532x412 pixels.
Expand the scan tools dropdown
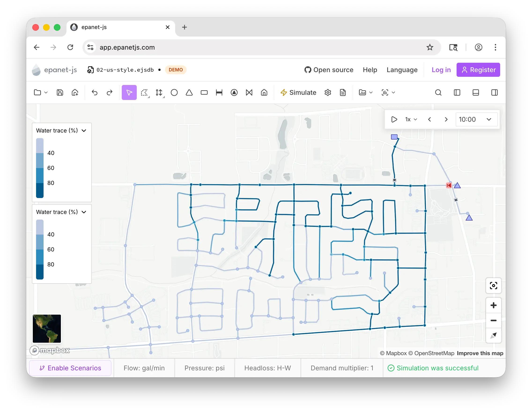click(388, 92)
